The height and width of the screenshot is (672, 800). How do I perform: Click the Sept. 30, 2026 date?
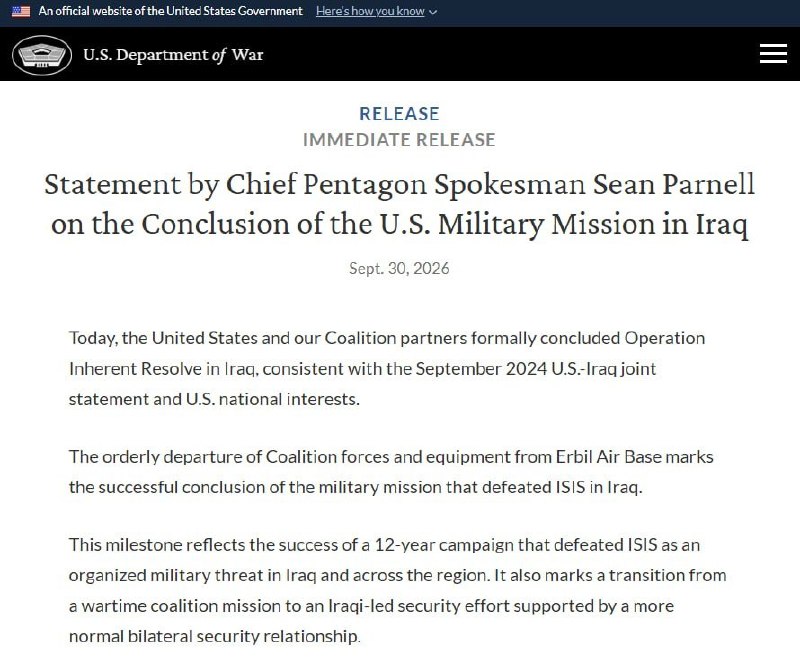(x=399, y=268)
